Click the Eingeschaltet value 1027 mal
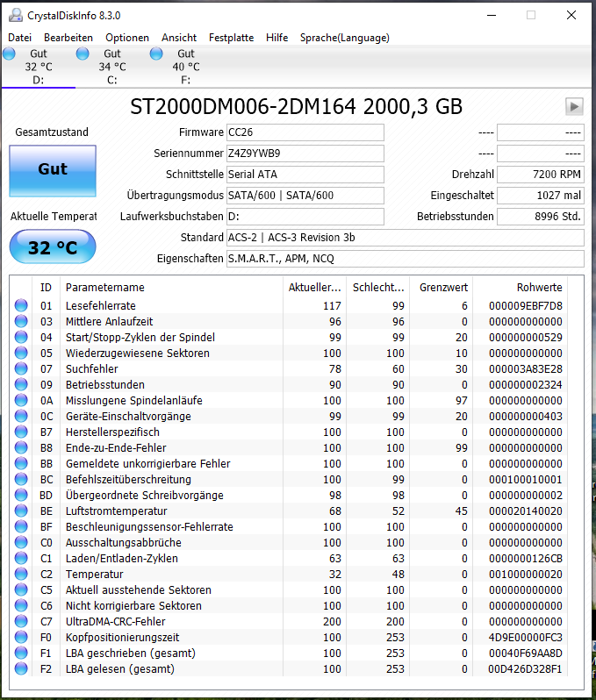 click(541, 196)
